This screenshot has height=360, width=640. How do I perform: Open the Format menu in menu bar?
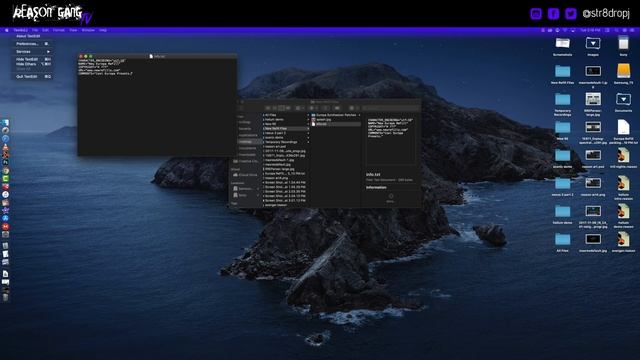point(59,30)
